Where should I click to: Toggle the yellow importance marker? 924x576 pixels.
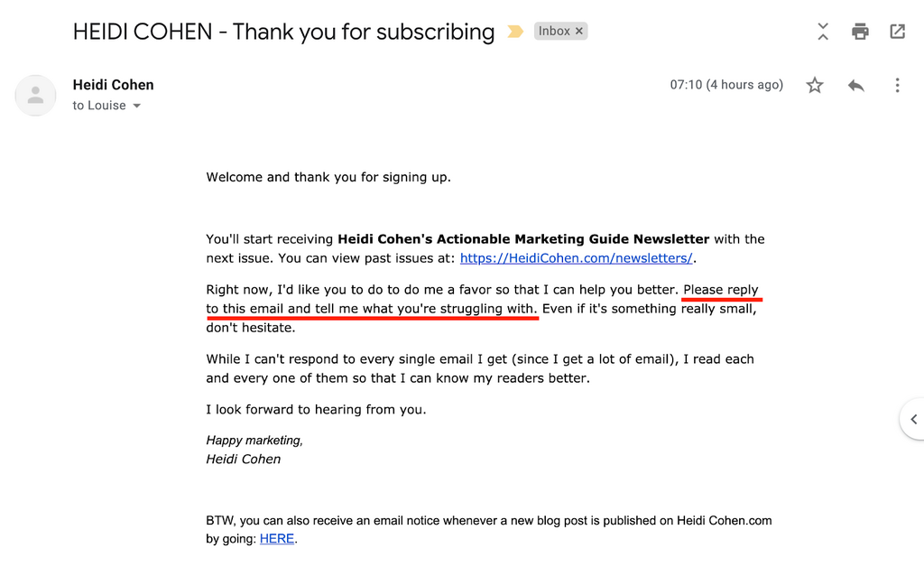click(515, 32)
